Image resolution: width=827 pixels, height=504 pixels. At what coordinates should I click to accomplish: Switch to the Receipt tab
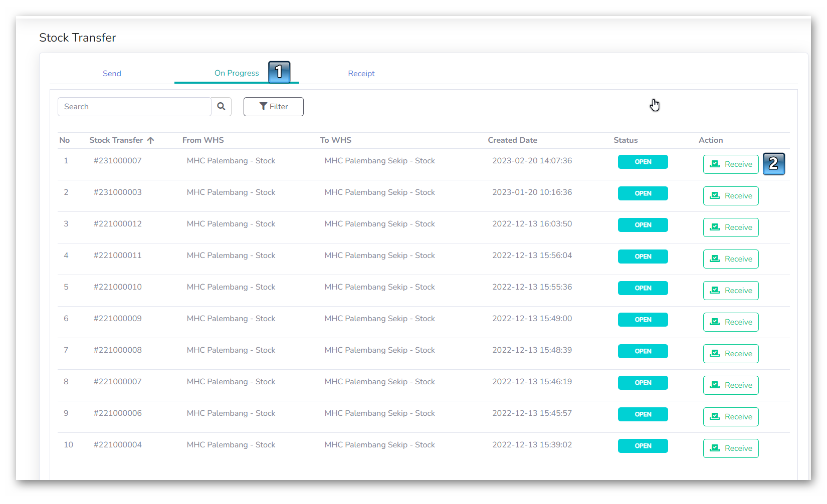point(361,74)
